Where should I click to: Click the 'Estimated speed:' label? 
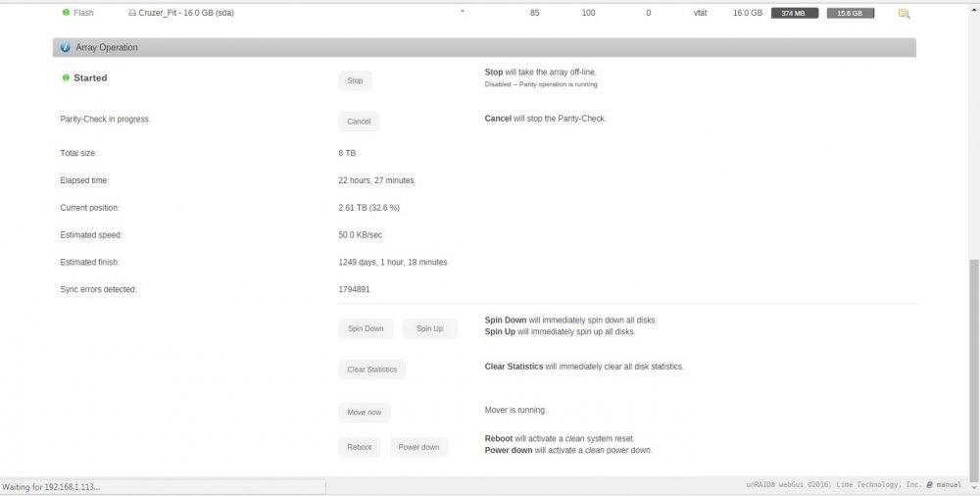(x=90, y=235)
